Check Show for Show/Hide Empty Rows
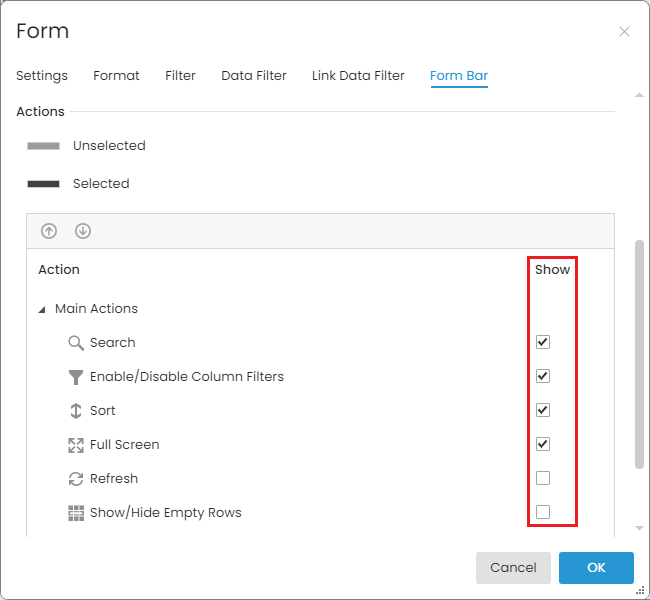The height and width of the screenshot is (600, 650). click(543, 512)
